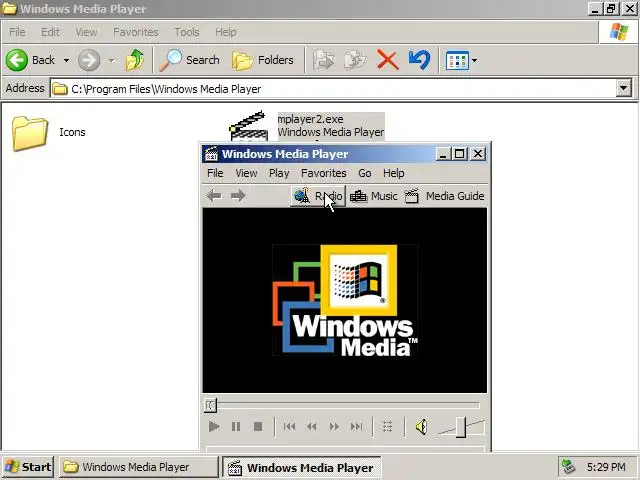Click the folder icon in the Address bar

click(x=60, y=89)
